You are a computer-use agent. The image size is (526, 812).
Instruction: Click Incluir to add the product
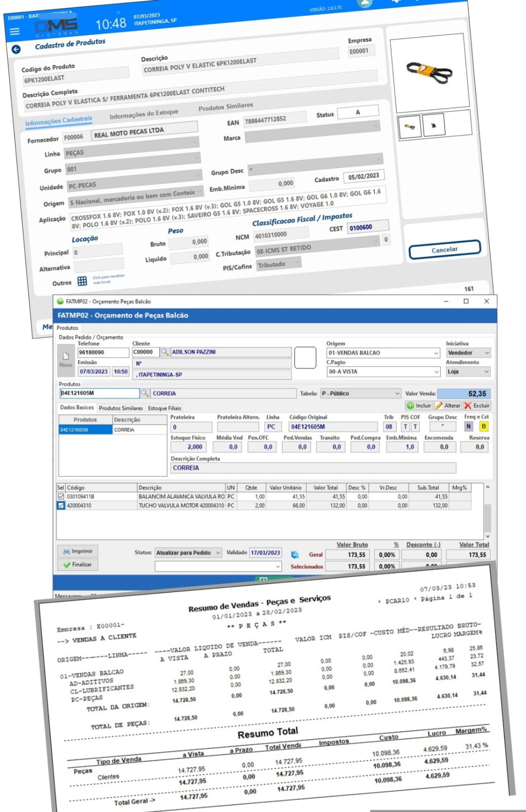click(x=419, y=405)
